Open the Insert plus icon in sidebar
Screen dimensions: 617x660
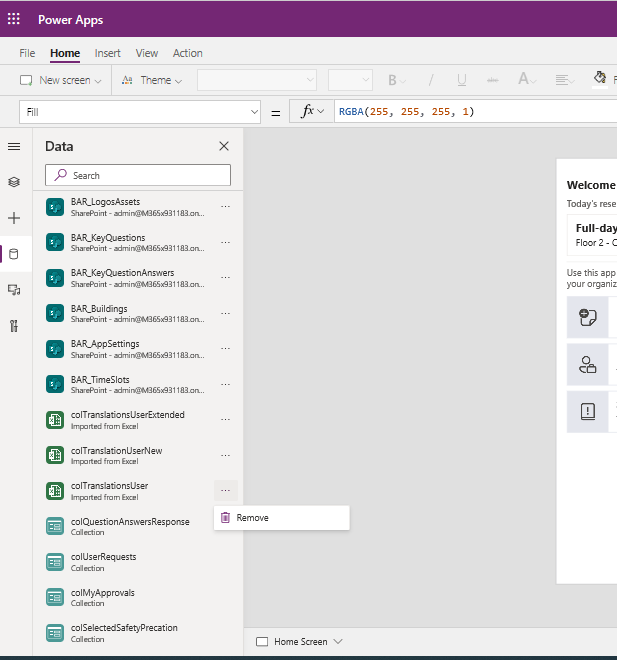14,218
